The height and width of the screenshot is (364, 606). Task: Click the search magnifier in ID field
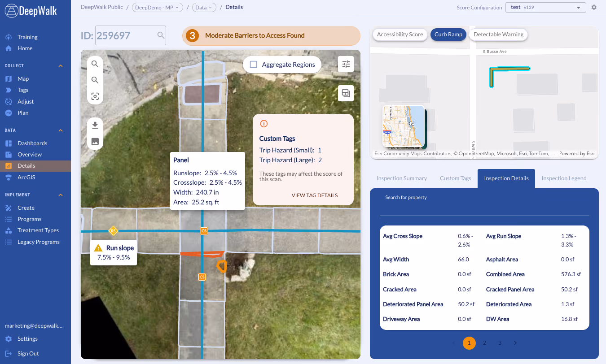point(160,35)
